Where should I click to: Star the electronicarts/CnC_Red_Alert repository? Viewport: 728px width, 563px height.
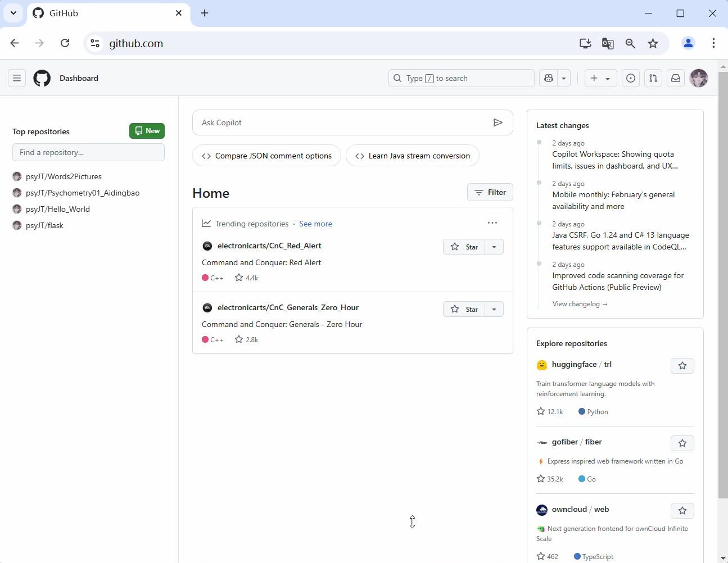(464, 247)
